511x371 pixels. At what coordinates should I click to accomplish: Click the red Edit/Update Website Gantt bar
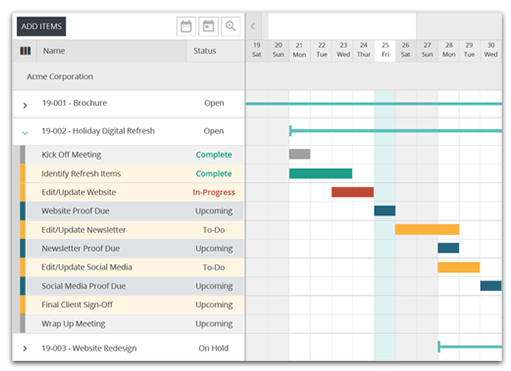click(352, 192)
